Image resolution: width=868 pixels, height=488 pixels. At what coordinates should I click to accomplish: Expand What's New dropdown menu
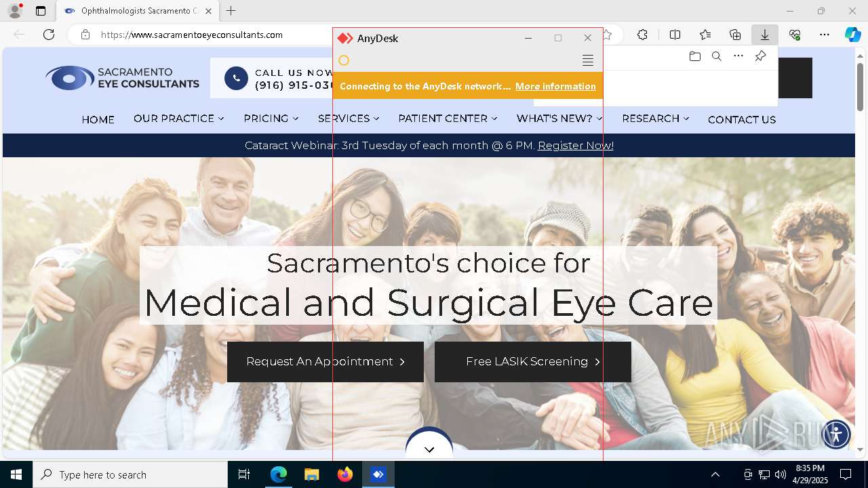click(559, 119)
